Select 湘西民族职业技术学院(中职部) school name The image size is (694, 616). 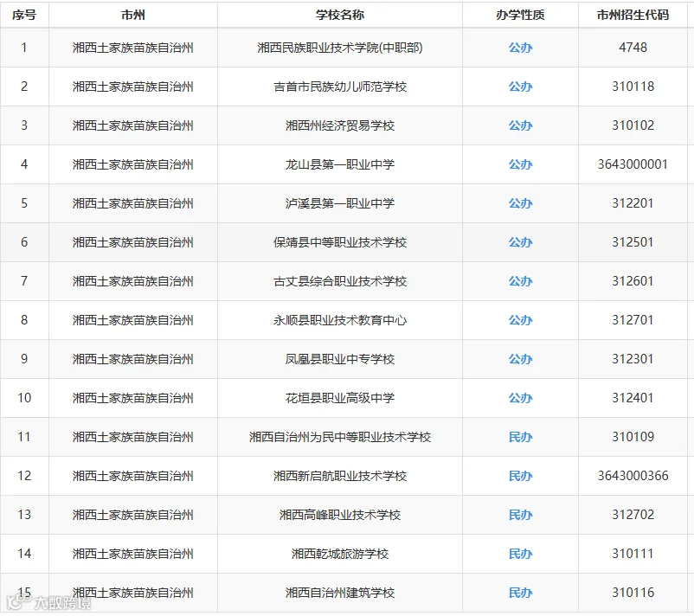tap(340, 48)
